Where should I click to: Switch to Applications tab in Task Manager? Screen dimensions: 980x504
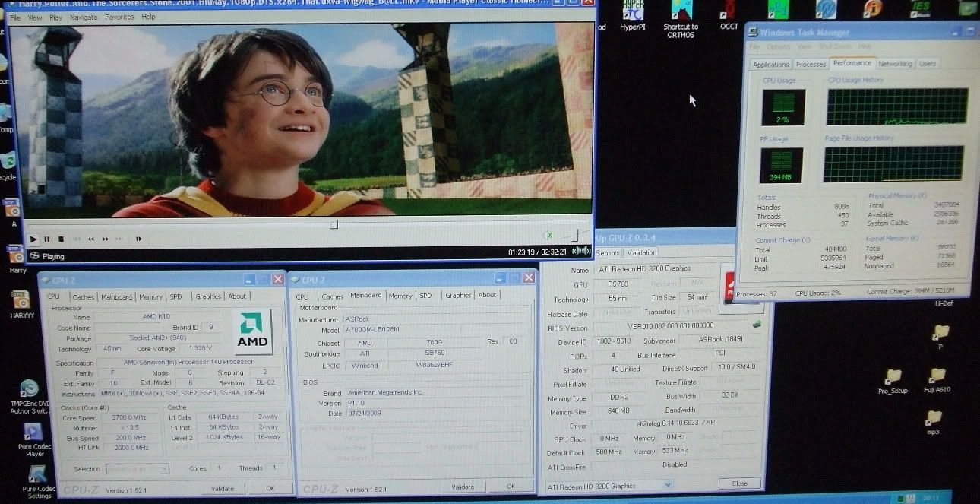[x=771, y=65]
